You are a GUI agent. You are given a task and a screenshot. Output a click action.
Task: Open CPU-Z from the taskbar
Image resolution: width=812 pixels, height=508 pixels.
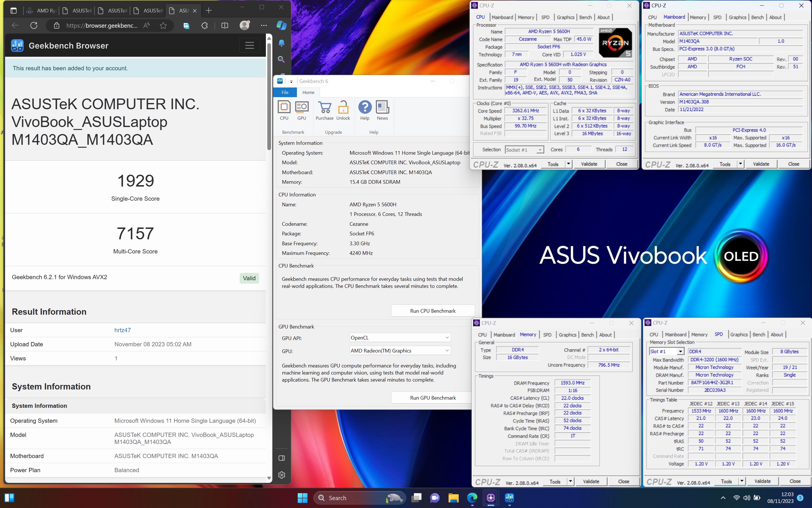coord(491,498)
